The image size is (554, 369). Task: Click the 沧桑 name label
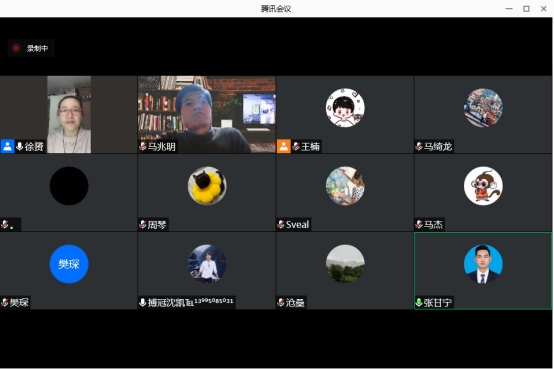tap(295, 303)
